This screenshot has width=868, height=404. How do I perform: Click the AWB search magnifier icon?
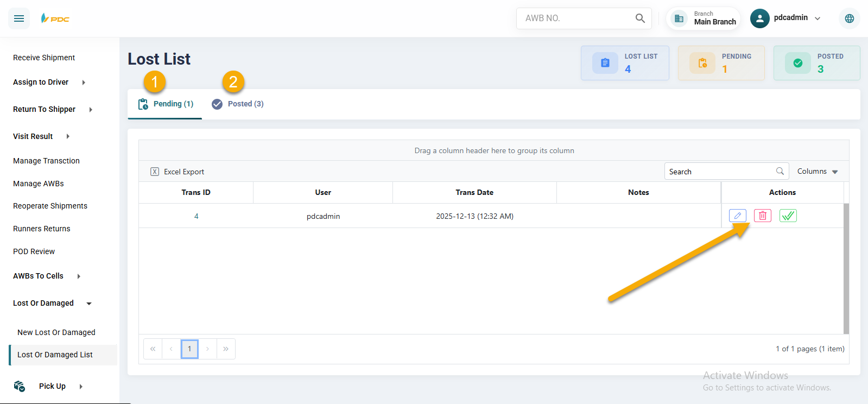[x=640, y=18]
